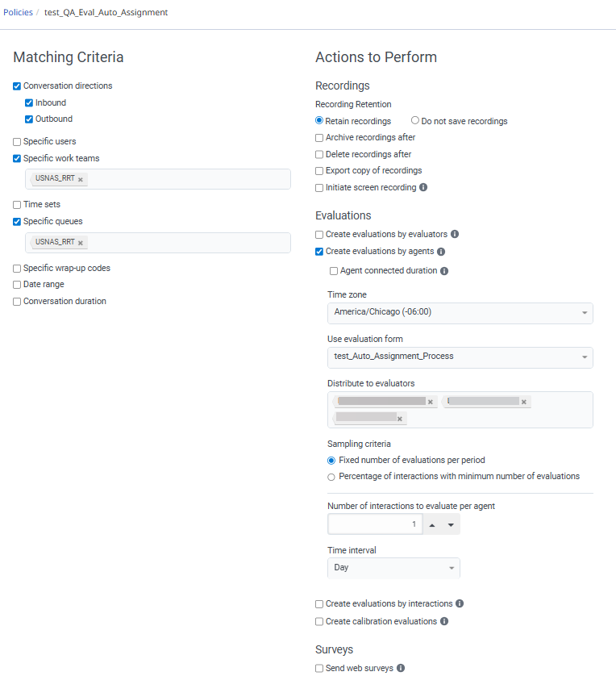616x676 pixels.
Task: Go to Policies breadcrumb link
Action: (19, 13)
